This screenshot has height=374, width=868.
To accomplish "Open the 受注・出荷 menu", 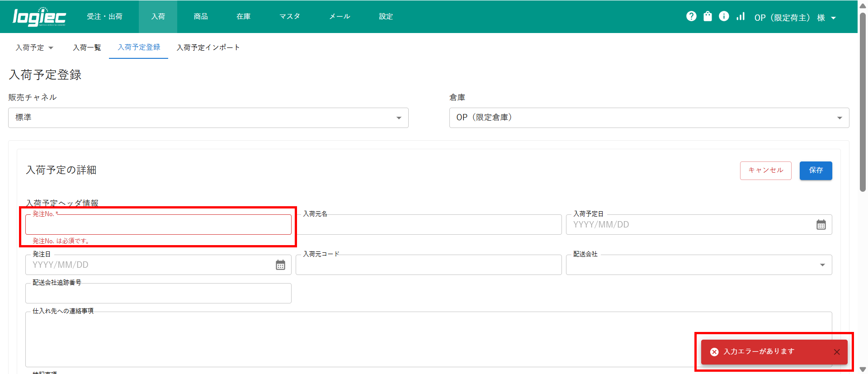I will pyautogui.click(x=104, y=17).
